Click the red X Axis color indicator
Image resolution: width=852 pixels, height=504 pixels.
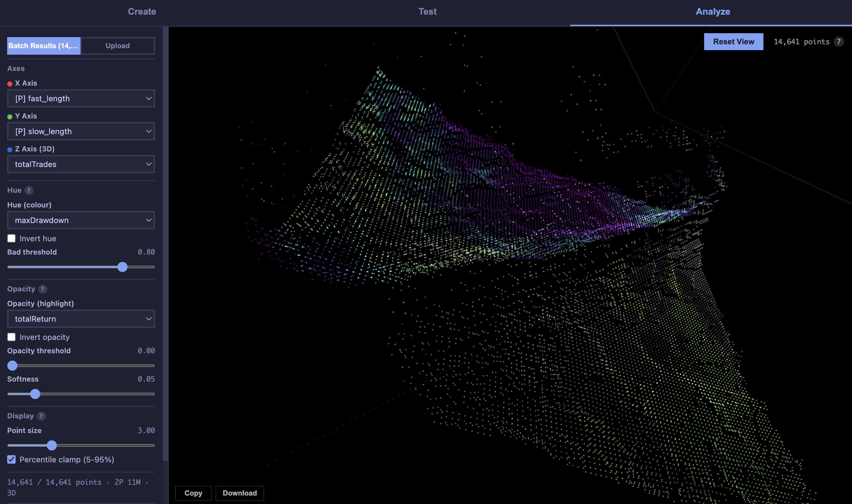(x=9, y=83)
